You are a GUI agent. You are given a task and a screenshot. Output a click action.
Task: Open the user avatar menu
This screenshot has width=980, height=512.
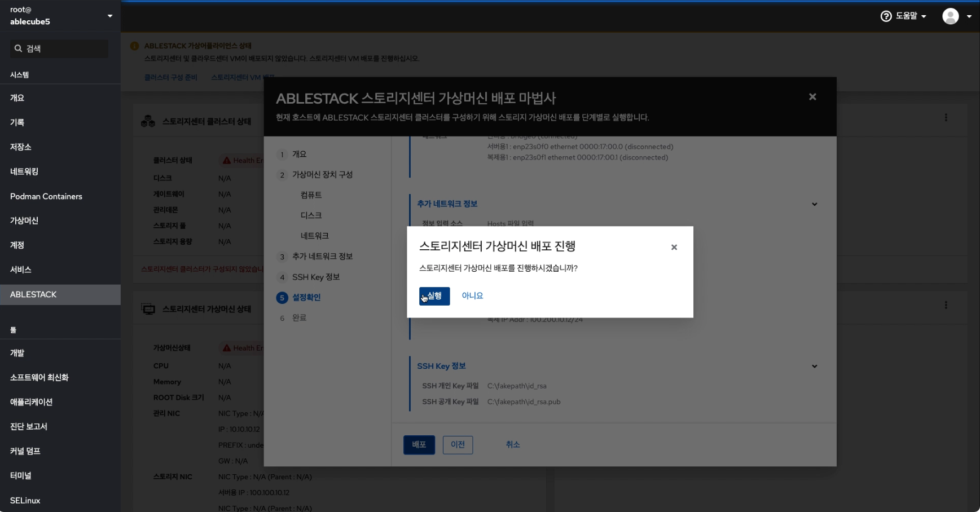click(957, 16)
